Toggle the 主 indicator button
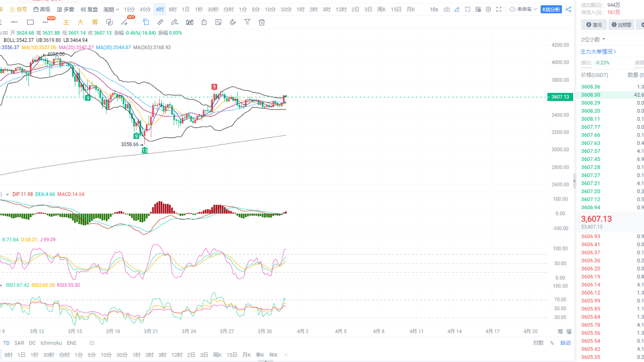This screenshot has height=362, width=644. [x=66, y=22]
